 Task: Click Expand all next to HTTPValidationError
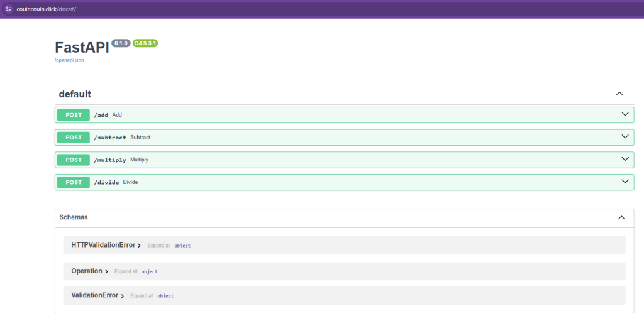(158, 246)
